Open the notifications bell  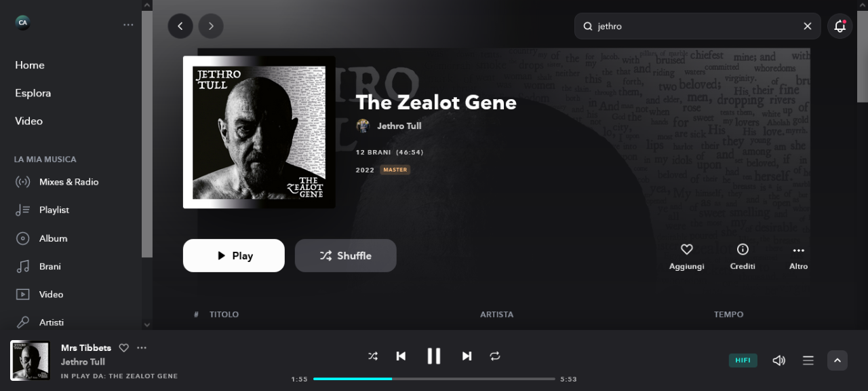tap(840, 26)
